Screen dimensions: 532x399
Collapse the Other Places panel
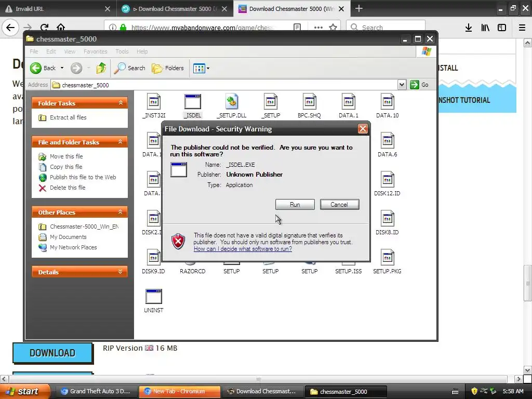coord(121,212)
